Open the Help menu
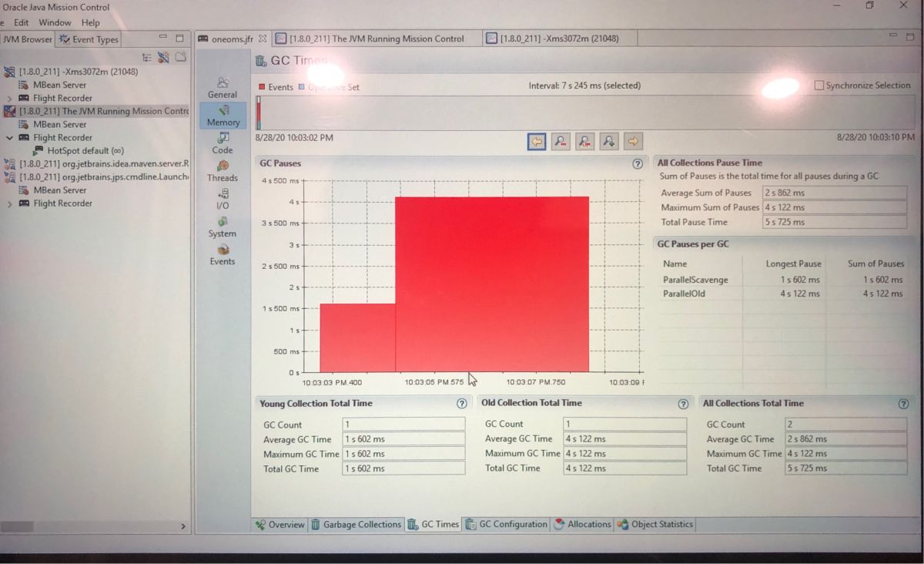 click(x=91, y=22)
